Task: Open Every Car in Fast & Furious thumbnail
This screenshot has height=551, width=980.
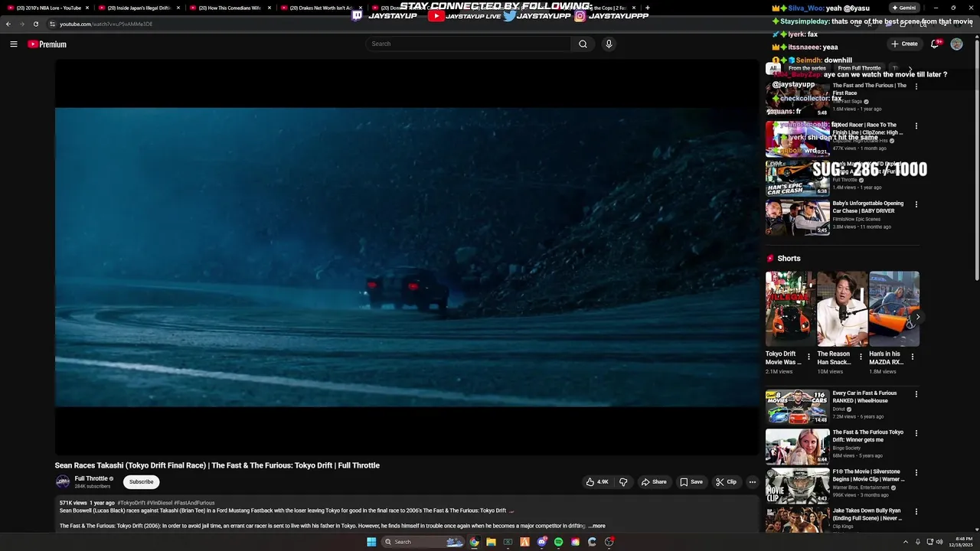Action: 797,407
